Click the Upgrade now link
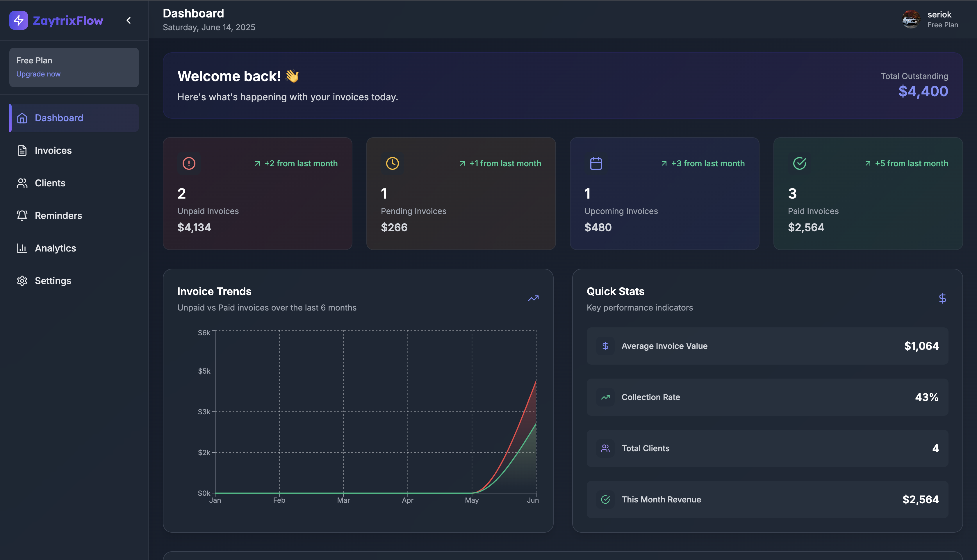The image size is (977, 560). pos(38,74)
